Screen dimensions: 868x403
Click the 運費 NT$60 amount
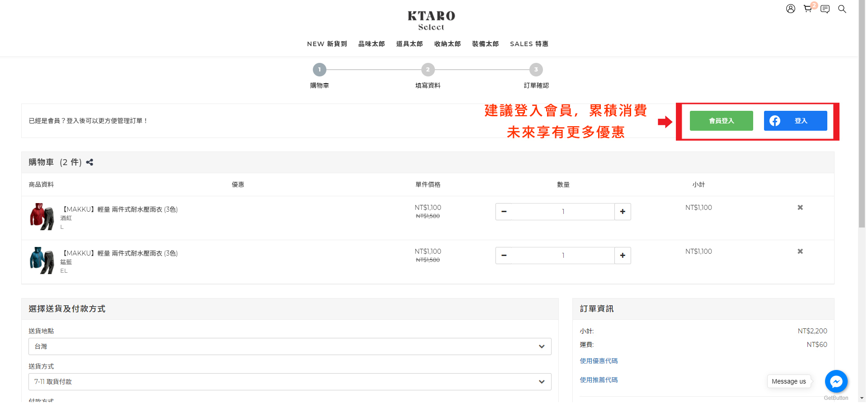pyautogui.click(x=817, y=345)
